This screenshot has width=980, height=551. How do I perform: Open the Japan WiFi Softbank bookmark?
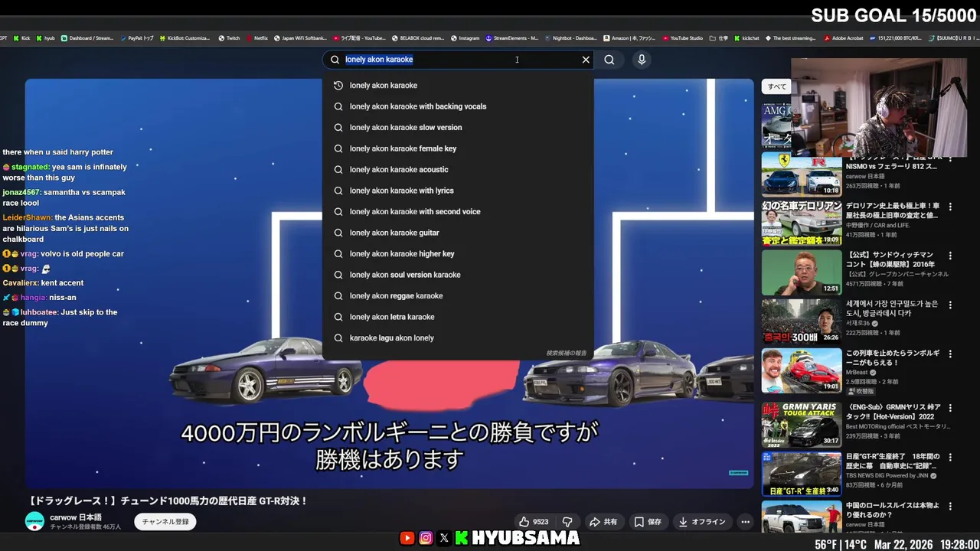point(300,38)
